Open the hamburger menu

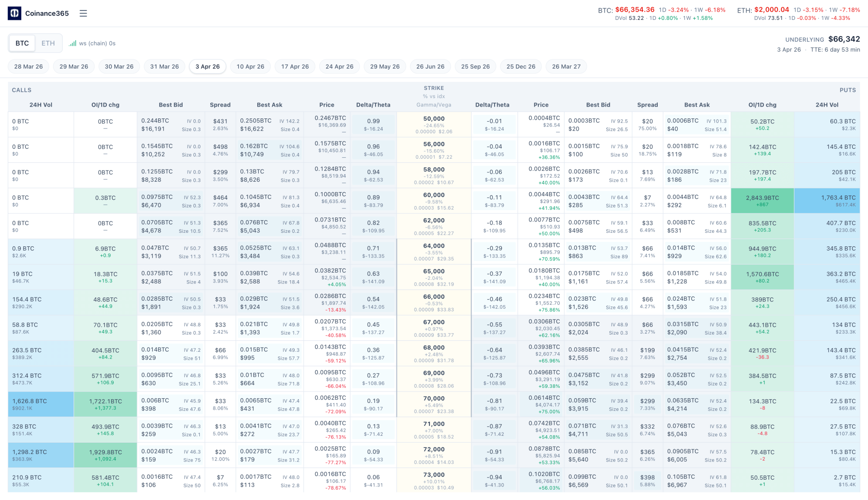[x=83, y=14]
